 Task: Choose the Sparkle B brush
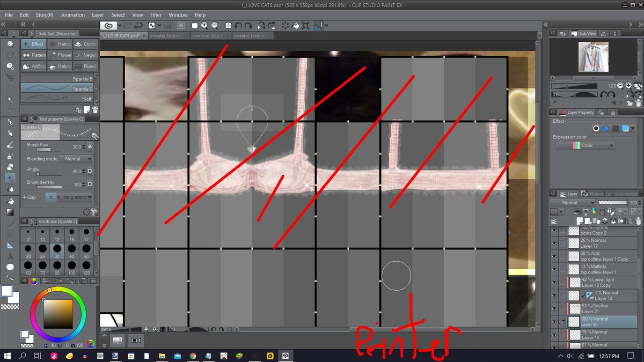tap(57, 79)
